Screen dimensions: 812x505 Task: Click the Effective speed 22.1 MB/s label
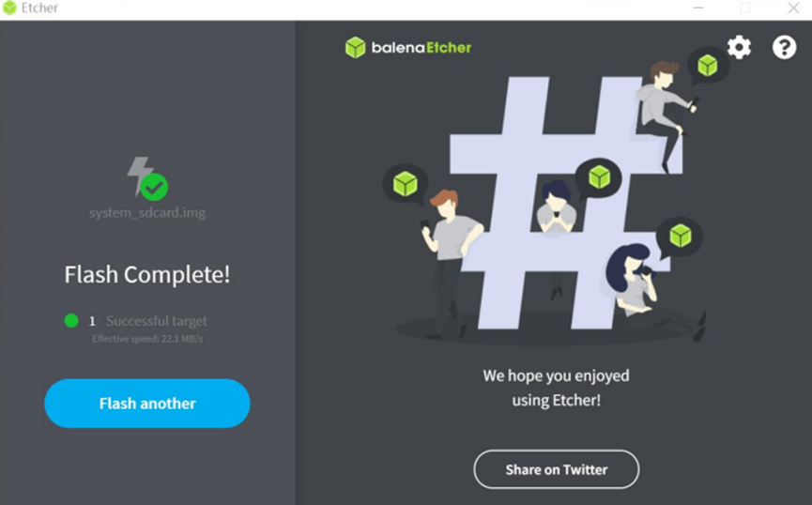tap(147, 339)
